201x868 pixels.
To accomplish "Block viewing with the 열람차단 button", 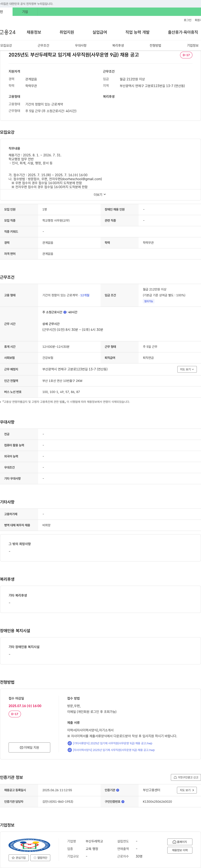I will click(x=40, y=858).
